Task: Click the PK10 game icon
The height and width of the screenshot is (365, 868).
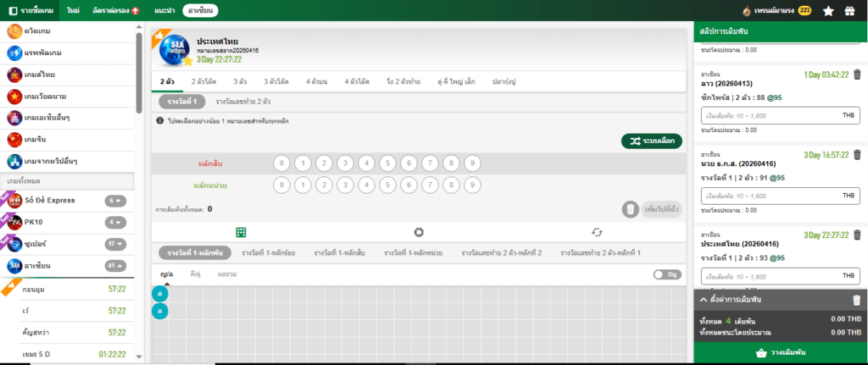Action: click(x=15, y=223)
